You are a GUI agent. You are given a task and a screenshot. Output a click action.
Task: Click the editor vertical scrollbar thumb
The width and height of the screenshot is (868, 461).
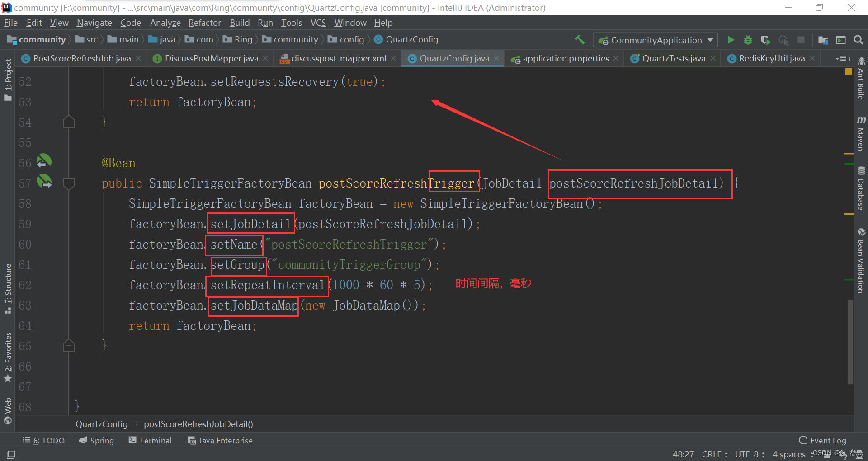(x=850, y=341)
